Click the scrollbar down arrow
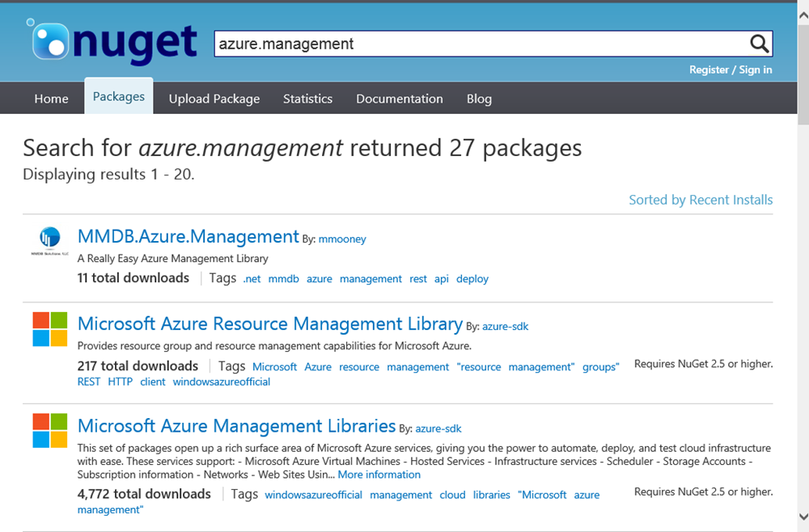The height and width of the screenshot is (532, 809). pos(803,517)
